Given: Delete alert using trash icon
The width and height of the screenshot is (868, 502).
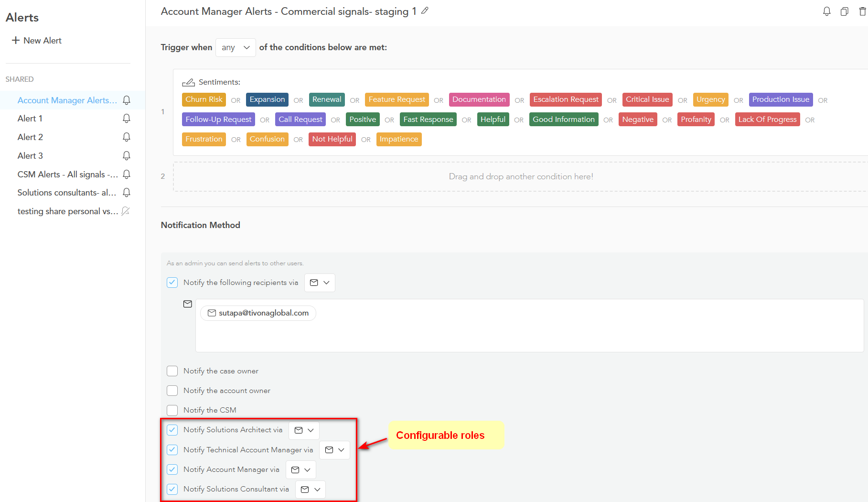Looking at the screenshot, I should (862, 11).
